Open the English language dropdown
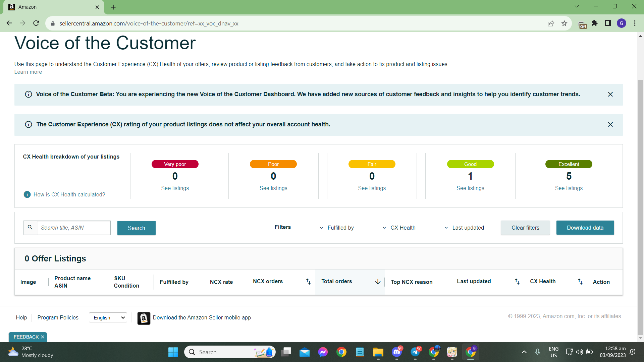This screenshot has height=362, width=644. 108,317
